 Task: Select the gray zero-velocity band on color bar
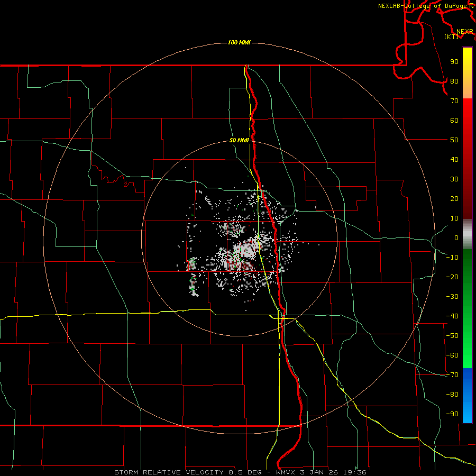tap(467, 234)
